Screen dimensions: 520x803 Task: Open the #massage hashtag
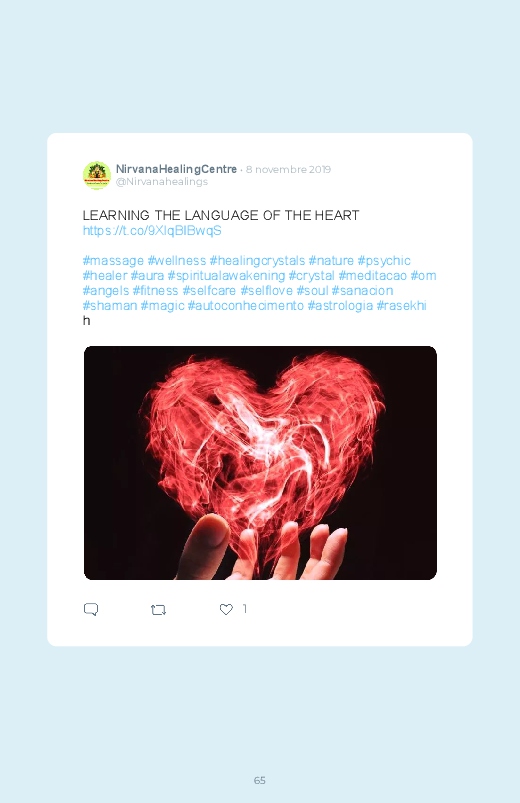[113, 261]
